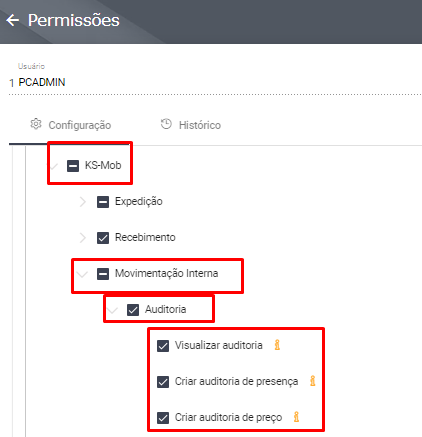
Task: Uncheck Criar auditoria de preço permission
Action: pos(163,418)
